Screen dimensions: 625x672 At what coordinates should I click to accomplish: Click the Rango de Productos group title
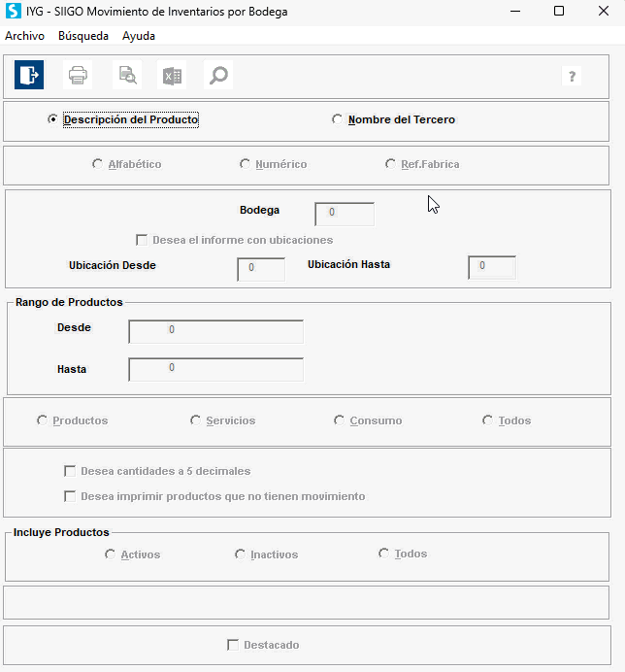click(x=69, y=302)
